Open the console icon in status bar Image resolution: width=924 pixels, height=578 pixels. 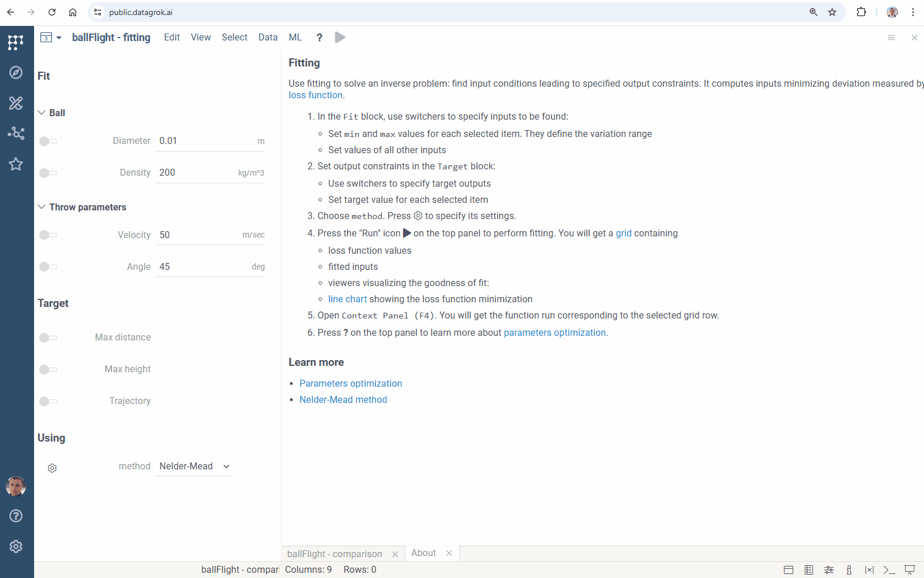tap(889, 570)
